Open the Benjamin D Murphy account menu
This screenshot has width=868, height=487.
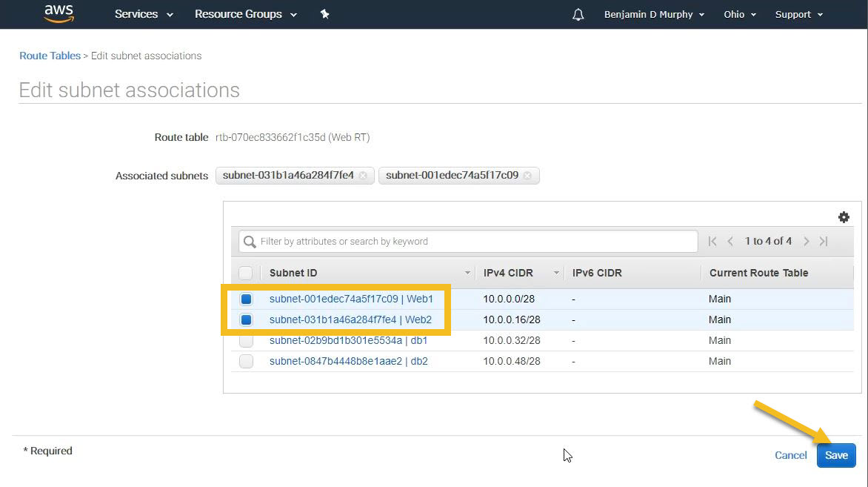tap(654, 14)
